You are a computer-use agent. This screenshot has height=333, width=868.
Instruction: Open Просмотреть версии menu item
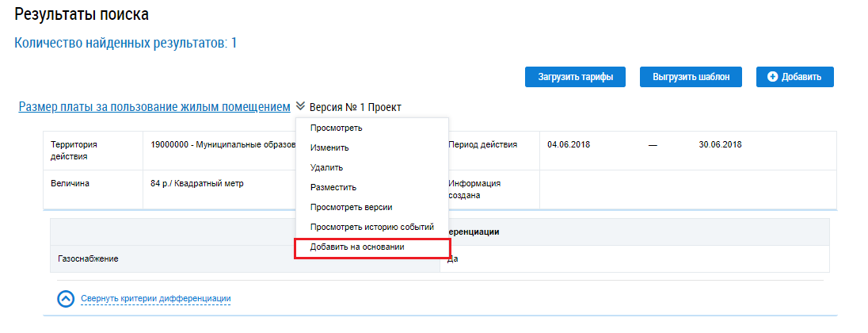click(x=352, y=207)
